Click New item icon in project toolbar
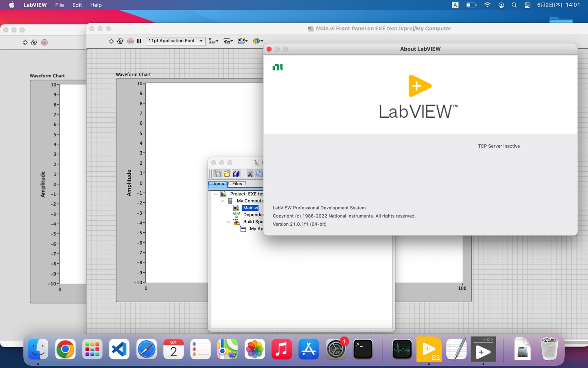588x368 pixels. [217, 174]
